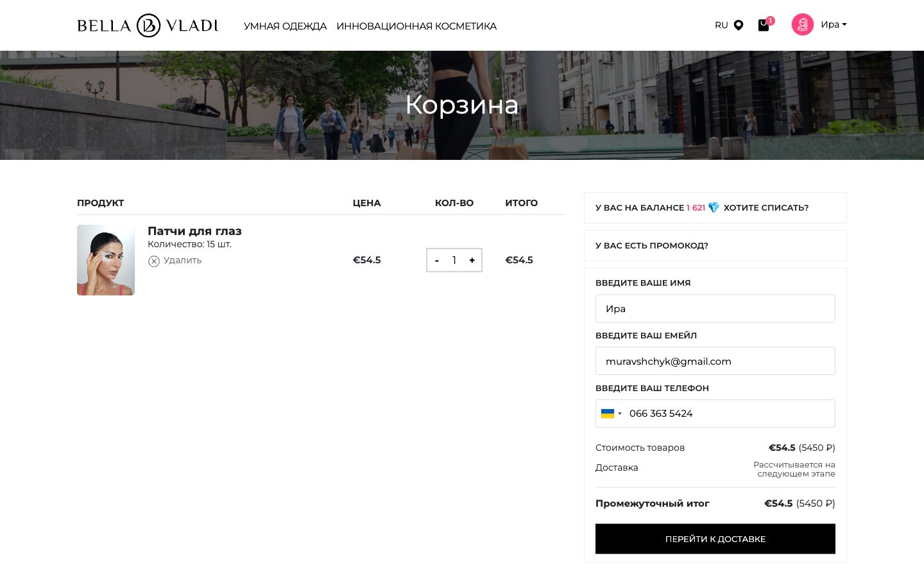Screen dimensions: 924x578
Task: Switch language via RU
Action: pos(721,26)
